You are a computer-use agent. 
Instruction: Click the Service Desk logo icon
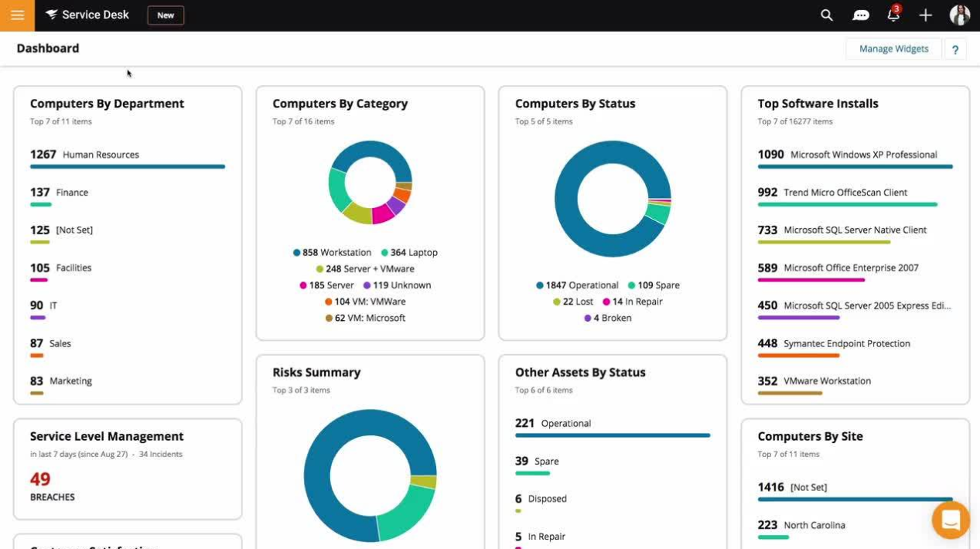point(52,15)
